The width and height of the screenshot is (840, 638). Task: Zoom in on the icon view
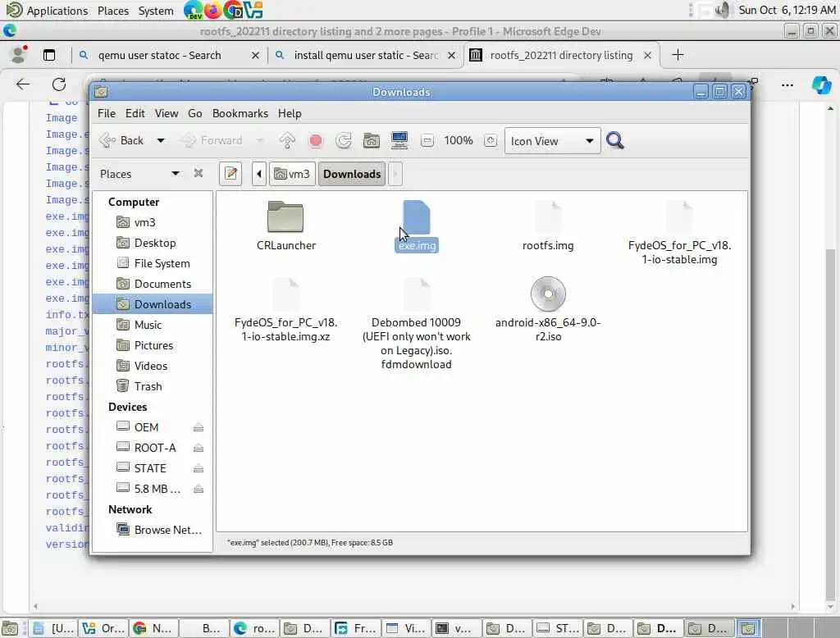coord(491,141)
